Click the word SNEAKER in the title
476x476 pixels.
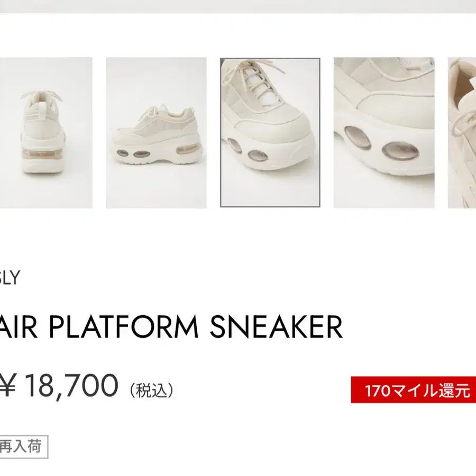(x=276, y=327)
